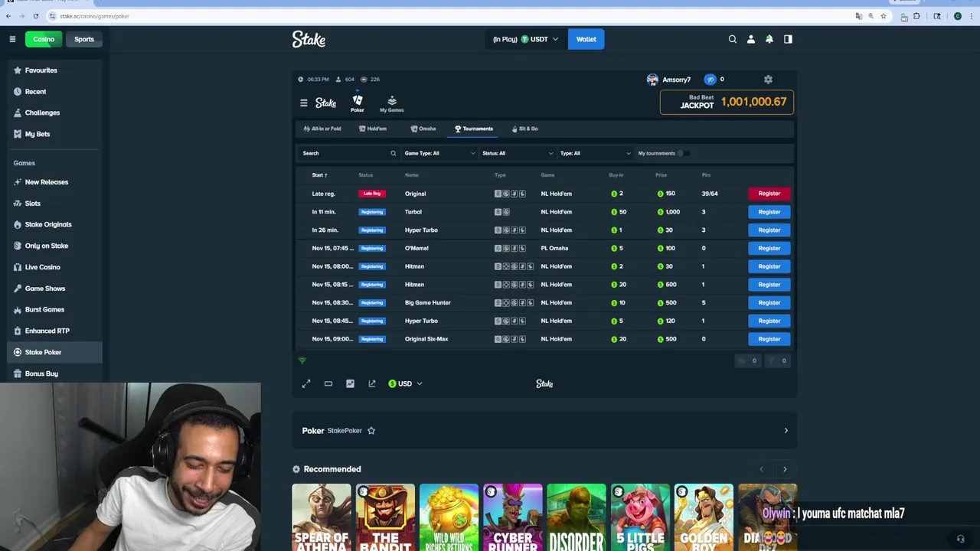The image size is (980, 551).
Task: Click the search icon in tournament search
Action: 394,153
